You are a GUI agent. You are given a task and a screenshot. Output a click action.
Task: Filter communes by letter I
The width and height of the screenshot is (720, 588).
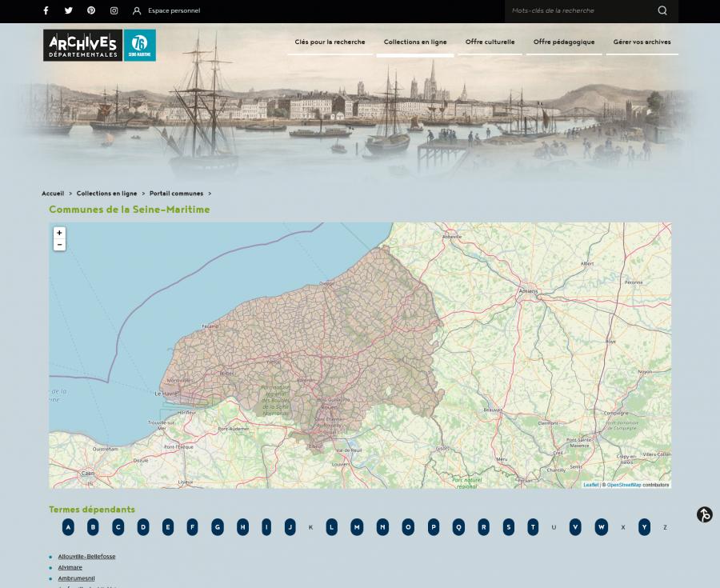266,527
